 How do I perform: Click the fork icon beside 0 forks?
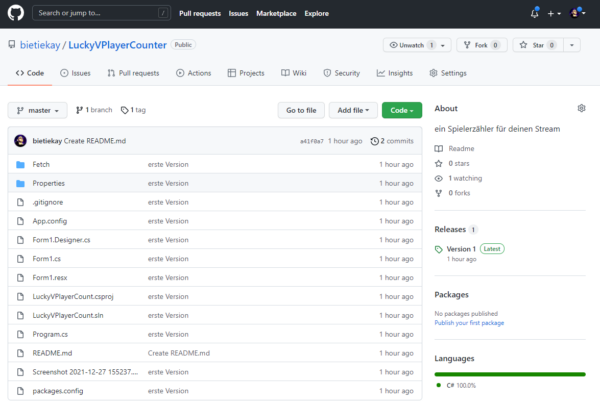[439, 193]
